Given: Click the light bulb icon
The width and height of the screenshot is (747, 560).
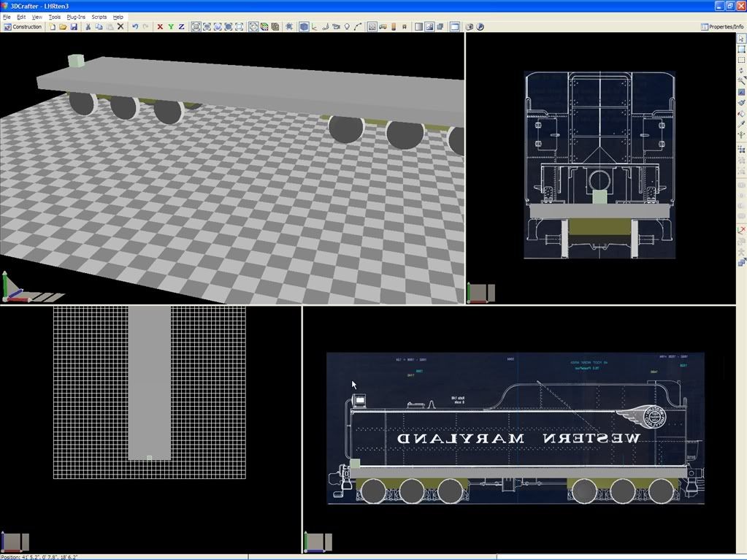Looking at the screenshot, I should 348,27.
